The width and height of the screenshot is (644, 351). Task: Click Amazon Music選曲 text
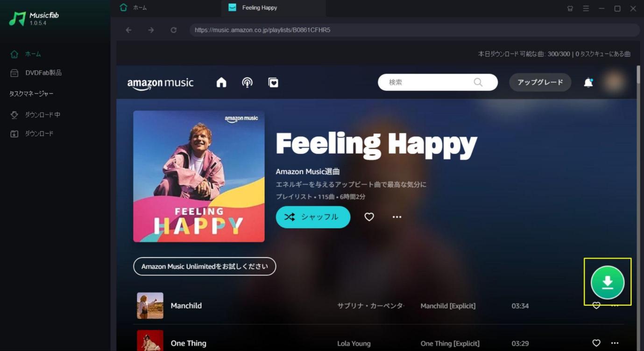coord(308,171)
